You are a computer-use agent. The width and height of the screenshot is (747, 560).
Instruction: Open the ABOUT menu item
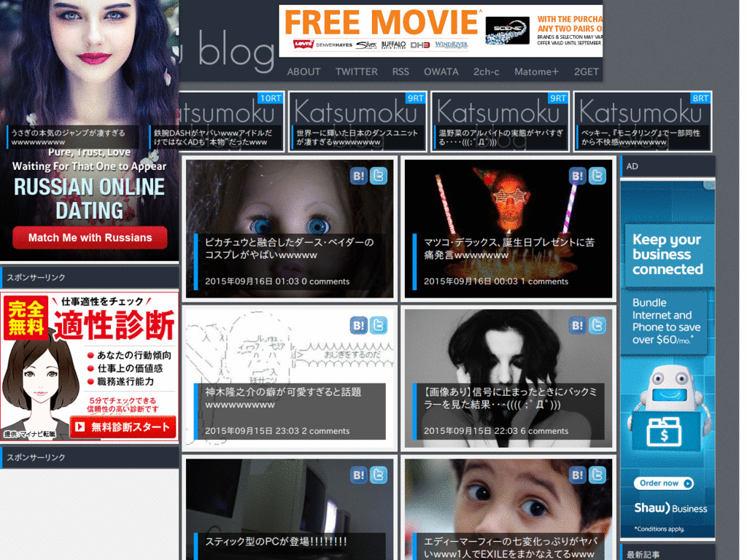(x=304, y=72)
